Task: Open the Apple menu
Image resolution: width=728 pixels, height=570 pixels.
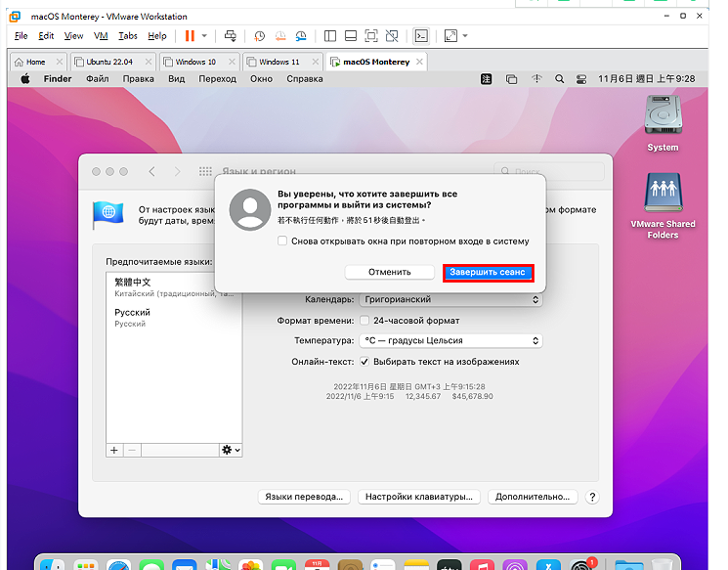Action: click(25, 79)
